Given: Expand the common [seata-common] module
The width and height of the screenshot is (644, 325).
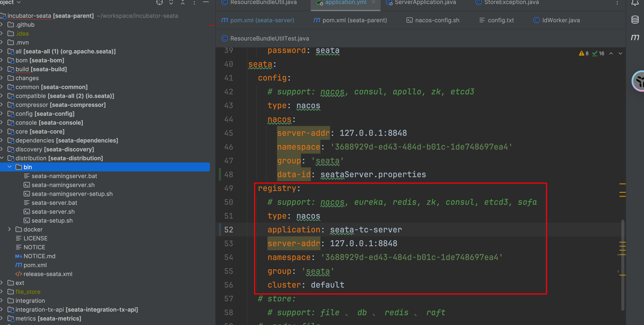Looking at the screenshot, I should click(x=2, y=87).
